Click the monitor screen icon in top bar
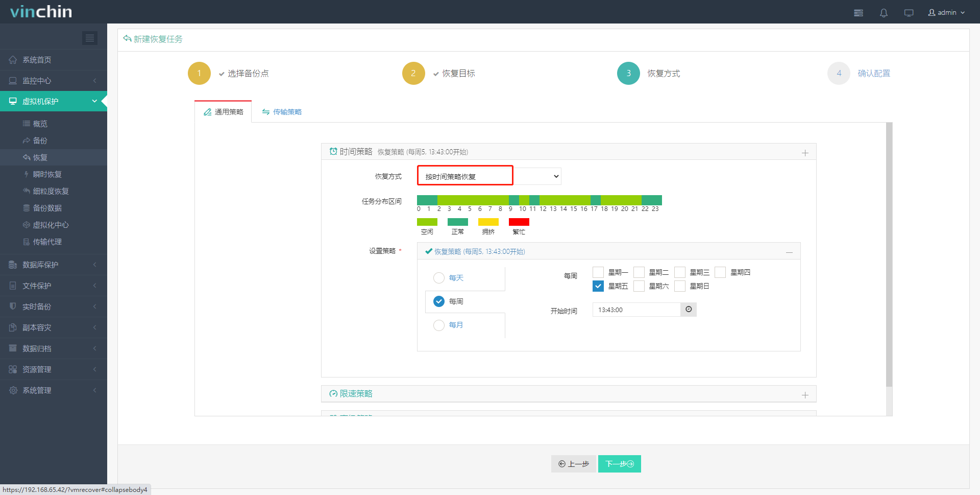 909,13
